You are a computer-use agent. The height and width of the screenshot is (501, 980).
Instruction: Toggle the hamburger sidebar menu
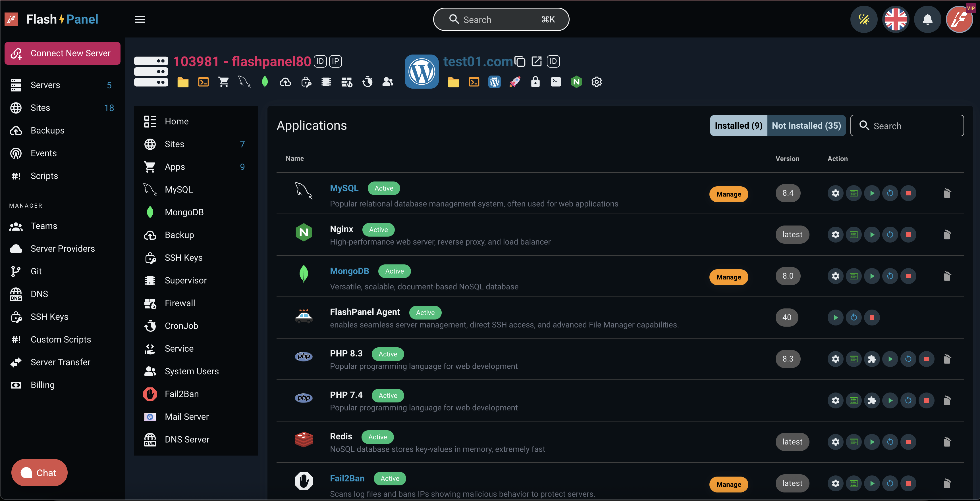point(140,19)
